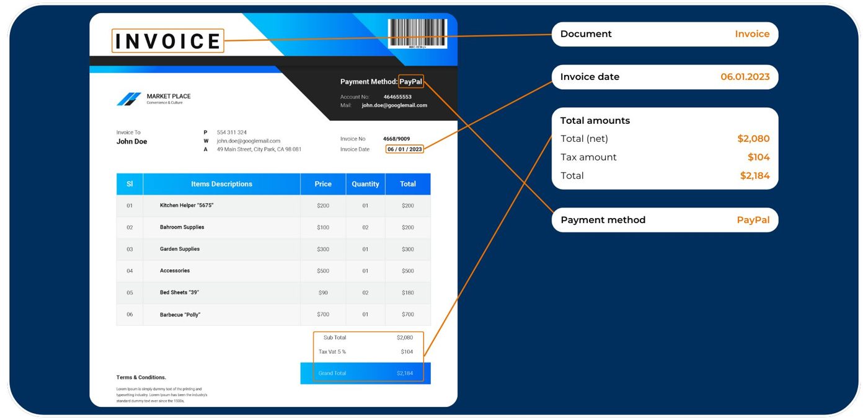Screen dimensions: 868x420
Task: Select the customer name John Doe
Action: (x=132, y=141)
